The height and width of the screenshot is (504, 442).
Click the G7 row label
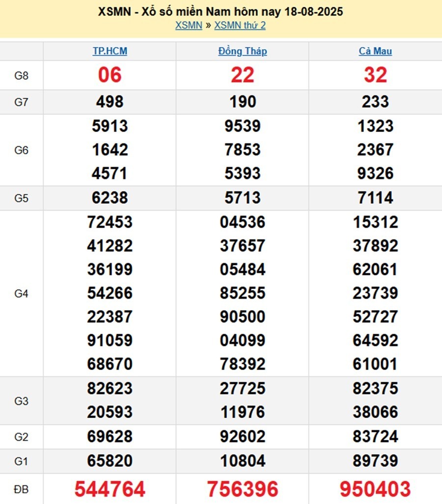coord(22,102)
